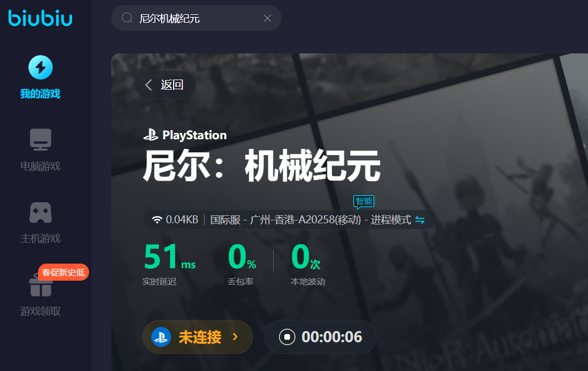Viewport: 588px width, 371px height.
Task: Click the 智能 smart mode tag
Action: click(x=364, y=201)
